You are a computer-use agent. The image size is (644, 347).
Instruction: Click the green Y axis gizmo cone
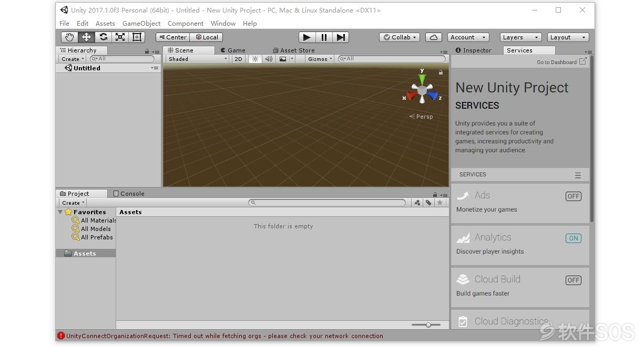click(x=422, y=79)
